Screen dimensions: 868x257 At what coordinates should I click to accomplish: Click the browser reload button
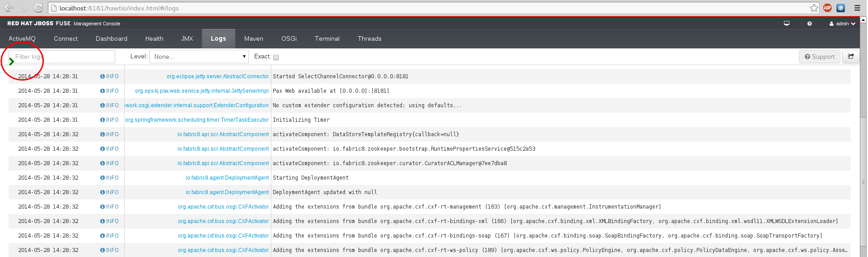(x=38, y=8)
